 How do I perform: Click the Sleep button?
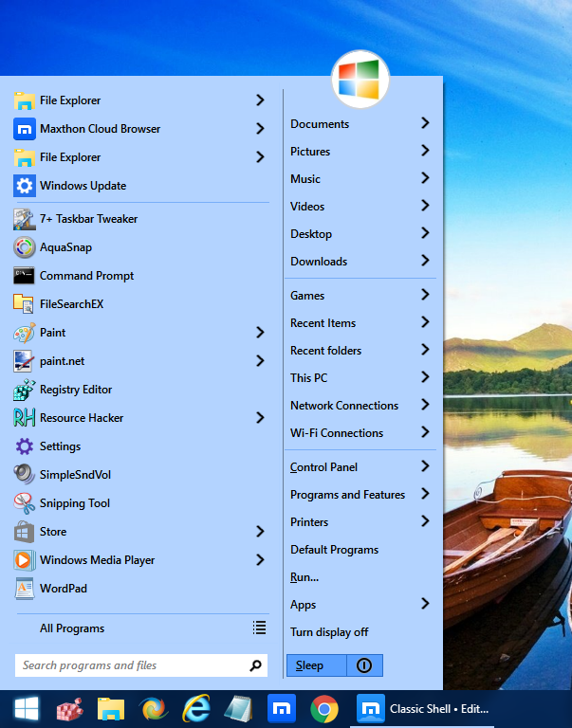point(317,665)
